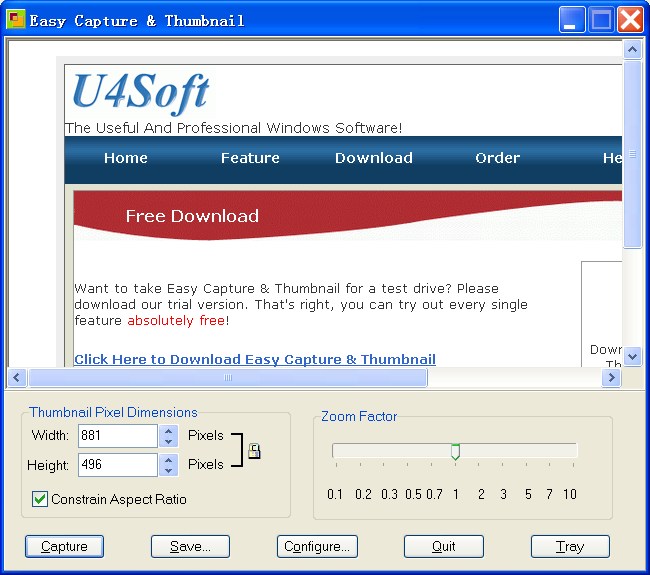Click the app icon in title bar
Image resolution: width=650 pixels, height=575 pixels.
tap(16, 20)
